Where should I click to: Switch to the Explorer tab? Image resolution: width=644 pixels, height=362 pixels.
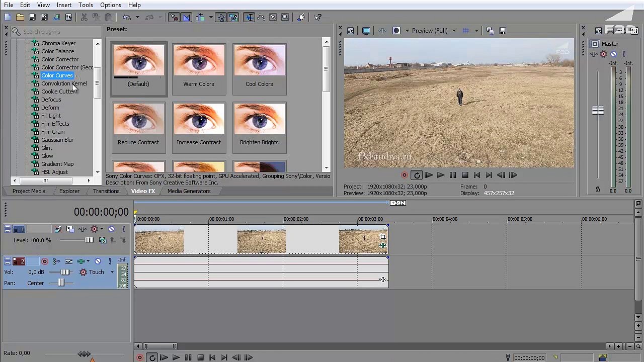coord(69,191)
